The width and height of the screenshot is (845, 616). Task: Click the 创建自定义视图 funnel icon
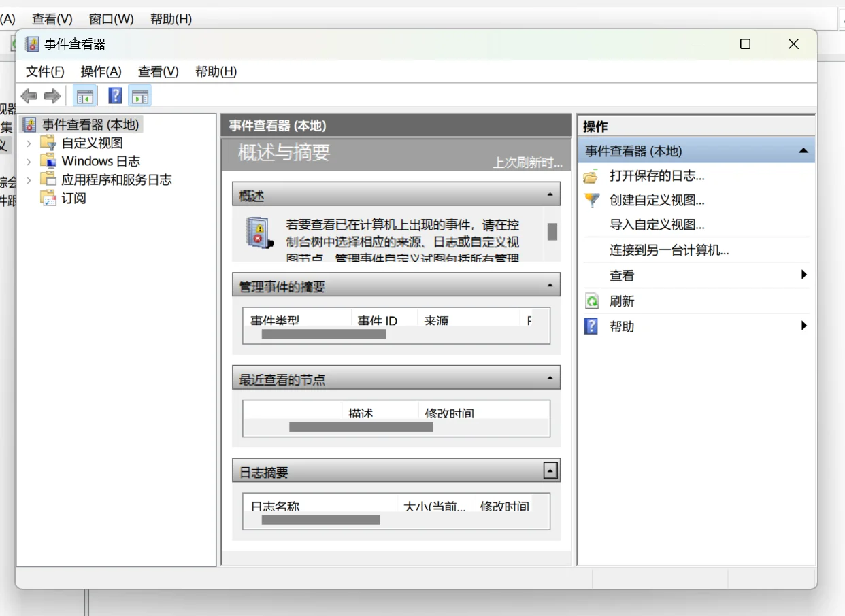(x=592, y=201)
